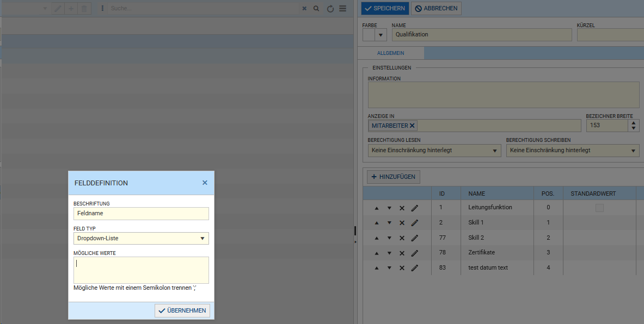Click the Abbrechen button
Viewport: 644px width, 324px height.
[436, 9]
